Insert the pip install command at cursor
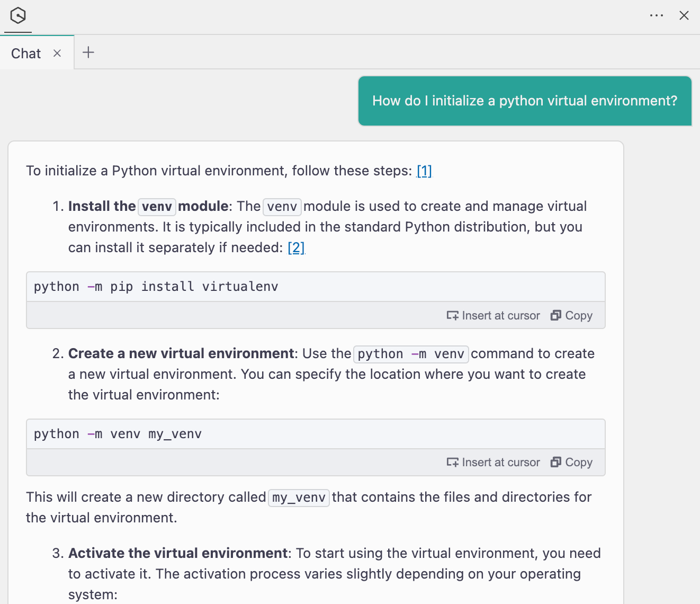700x604 pixels. [x=493, y=316]
